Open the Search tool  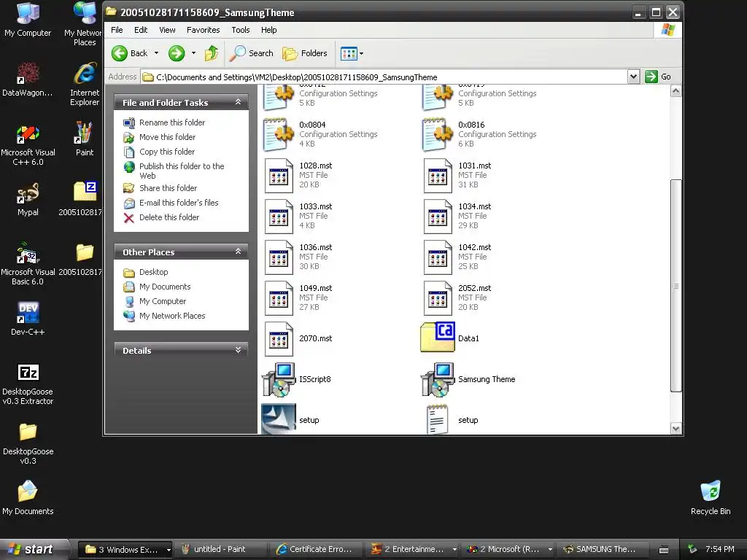[251, 53]
